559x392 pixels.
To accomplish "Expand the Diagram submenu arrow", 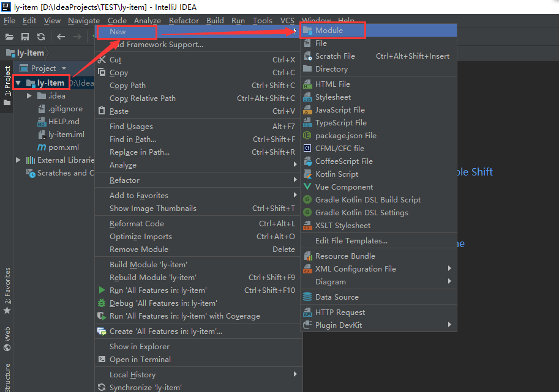I will [x=449, y=281].
